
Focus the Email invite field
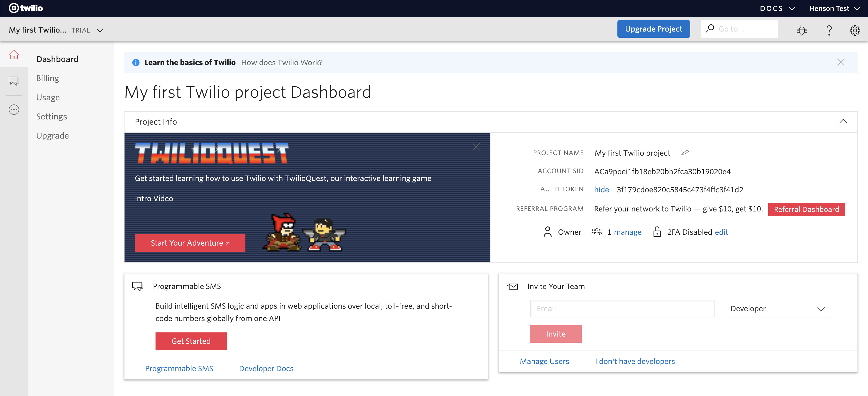click(622, 308)
